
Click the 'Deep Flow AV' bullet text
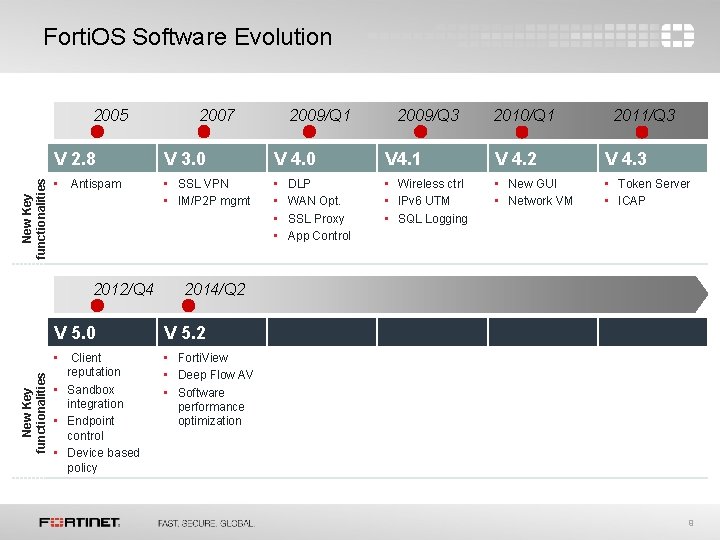tap(215, 375)
